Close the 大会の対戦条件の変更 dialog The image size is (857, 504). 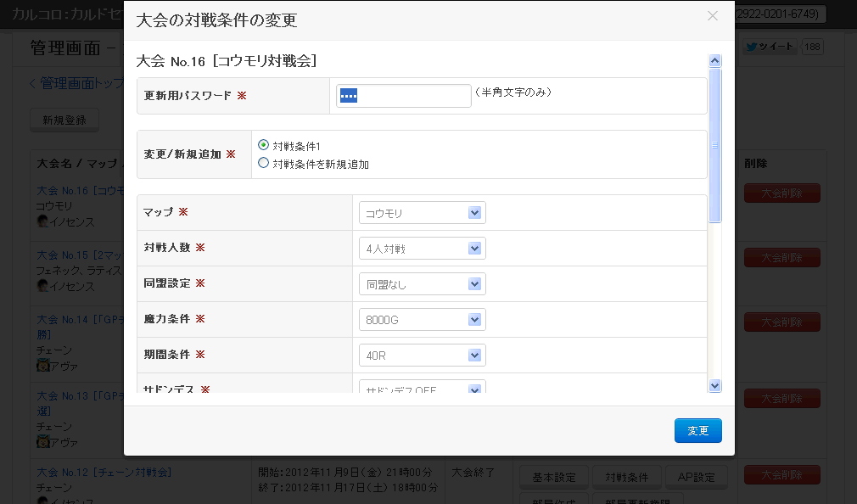point(713,16)
